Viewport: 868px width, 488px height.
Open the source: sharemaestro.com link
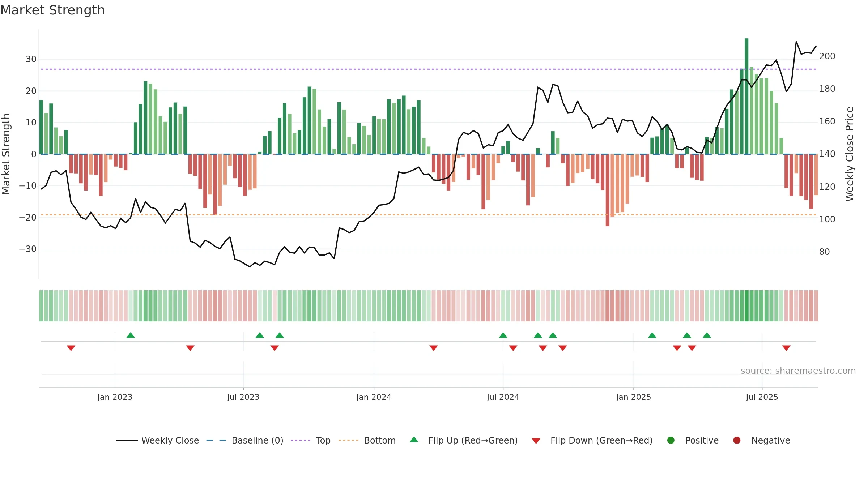pyautogui.click(x=798, y=371)
